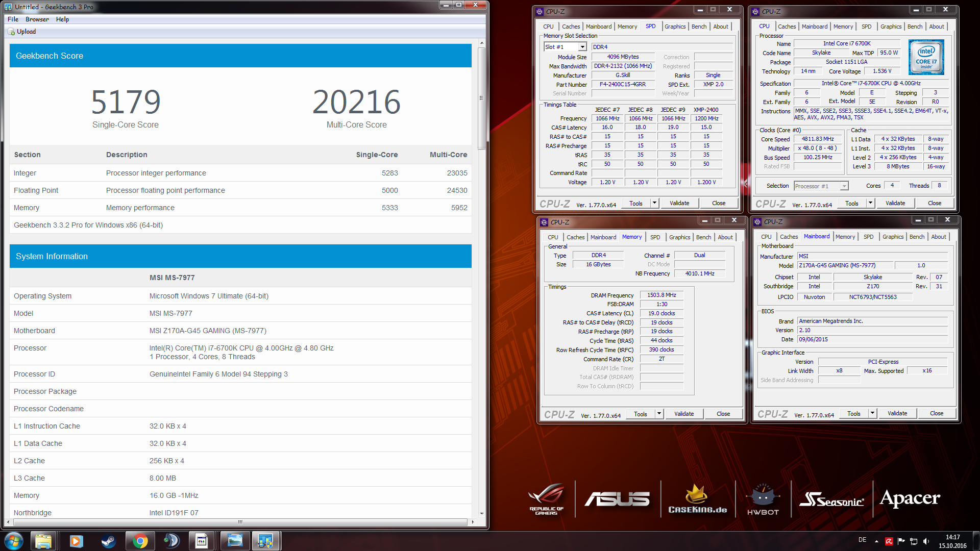Click the DRAM Frequency 1503.8 MHz value
This screenshot has height=551, width=980.
[x=661, y=295]
